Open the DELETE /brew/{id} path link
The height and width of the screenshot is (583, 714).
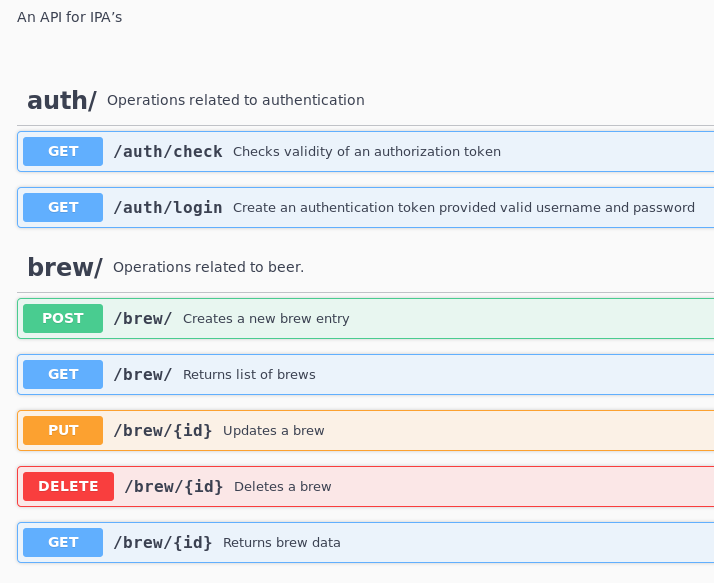pos(173,487)
